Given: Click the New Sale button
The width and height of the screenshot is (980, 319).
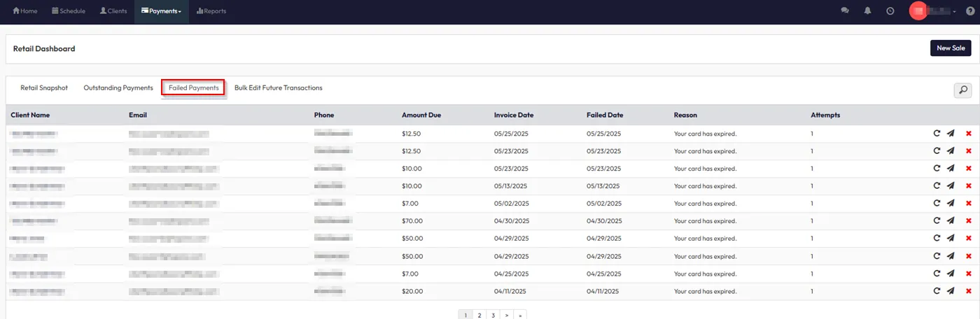Looking at the screenshot, I should point(950,48).
